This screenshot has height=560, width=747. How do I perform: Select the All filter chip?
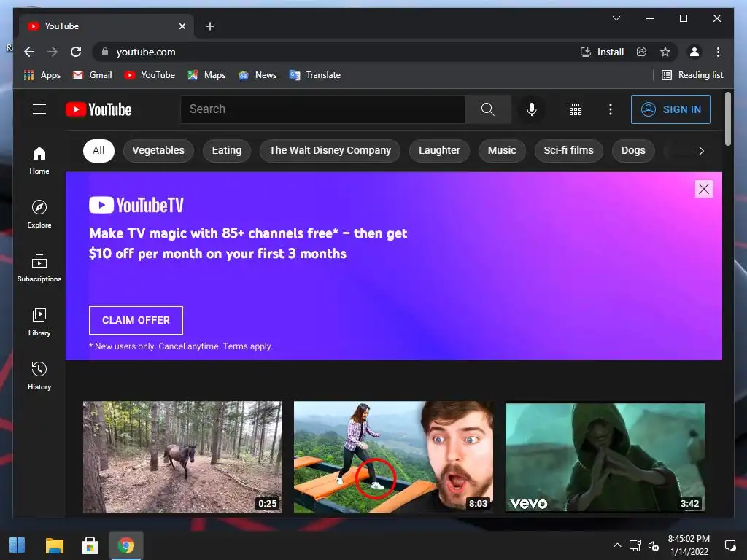(x=98, y=150)
